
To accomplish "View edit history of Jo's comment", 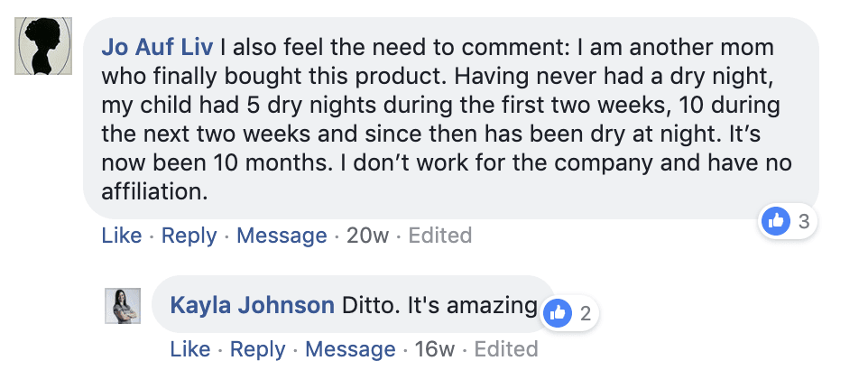I will (440, 236).
